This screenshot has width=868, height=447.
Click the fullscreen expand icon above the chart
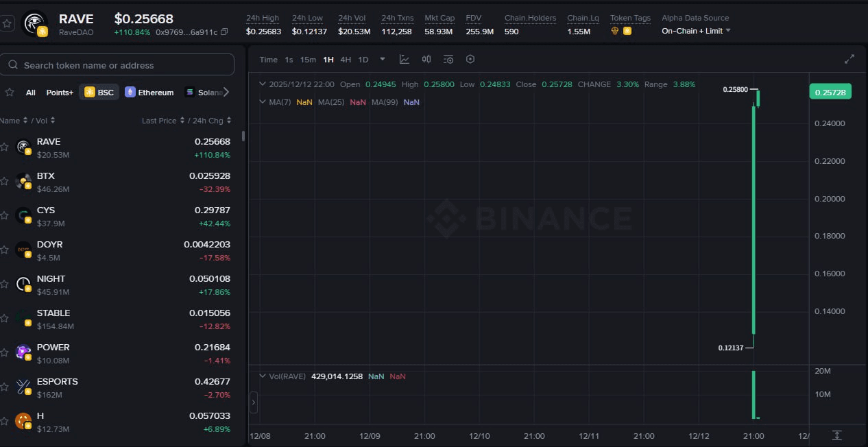tap(849, 59)
